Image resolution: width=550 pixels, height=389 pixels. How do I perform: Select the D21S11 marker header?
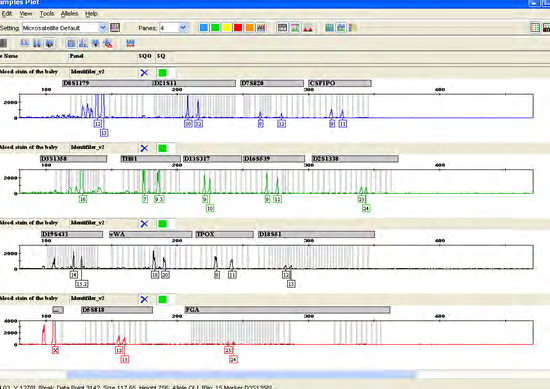(x=194, y=83)
